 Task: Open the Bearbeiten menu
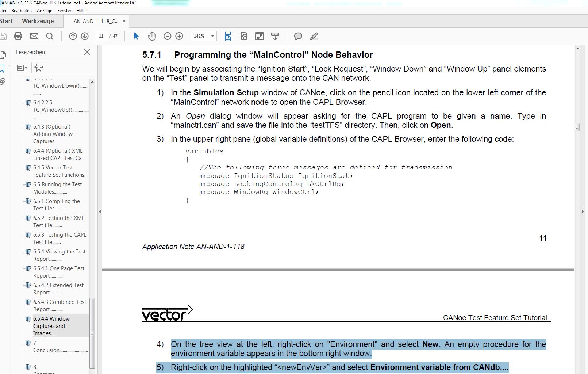pyautogui.click(x=22, y=11)
